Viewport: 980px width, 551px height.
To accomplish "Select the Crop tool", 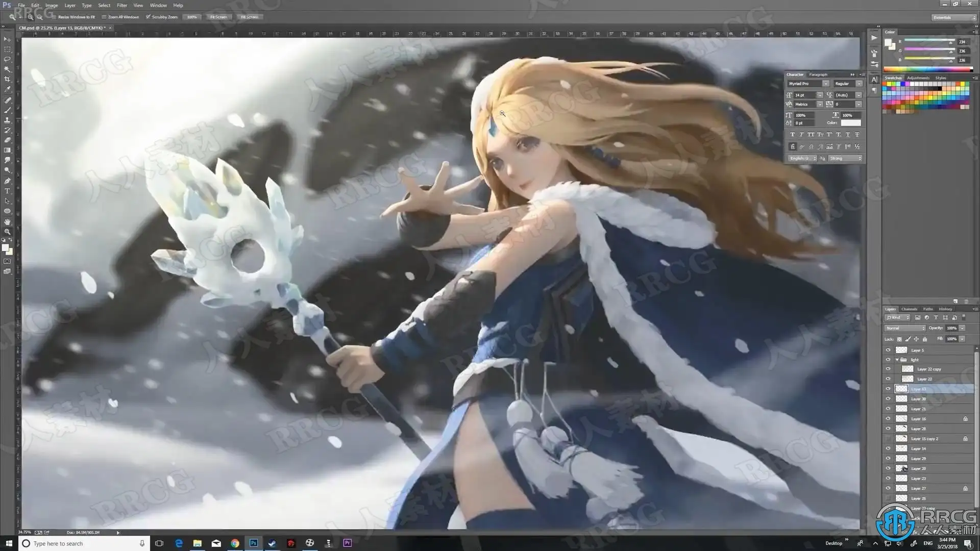I will [7, 80].
